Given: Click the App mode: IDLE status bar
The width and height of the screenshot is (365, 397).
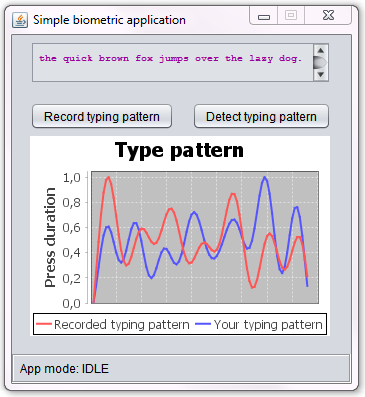Looking at the screenshot, I should click(181, 369).
